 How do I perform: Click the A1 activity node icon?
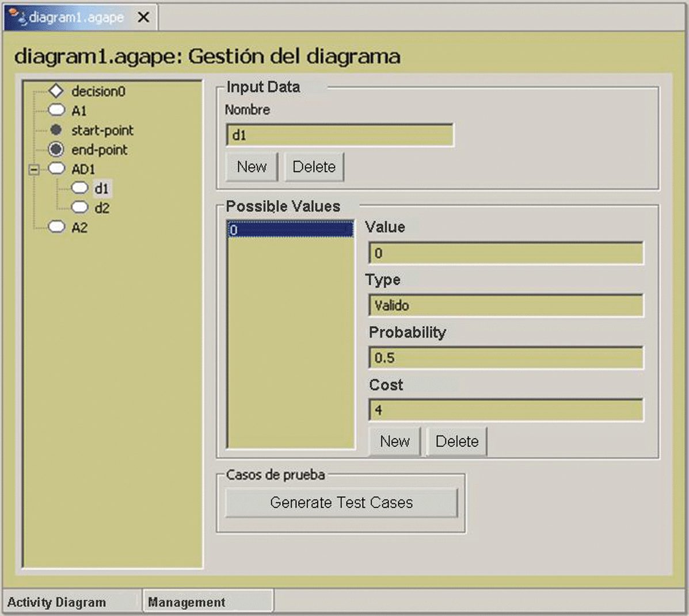(x=56, y=110)
